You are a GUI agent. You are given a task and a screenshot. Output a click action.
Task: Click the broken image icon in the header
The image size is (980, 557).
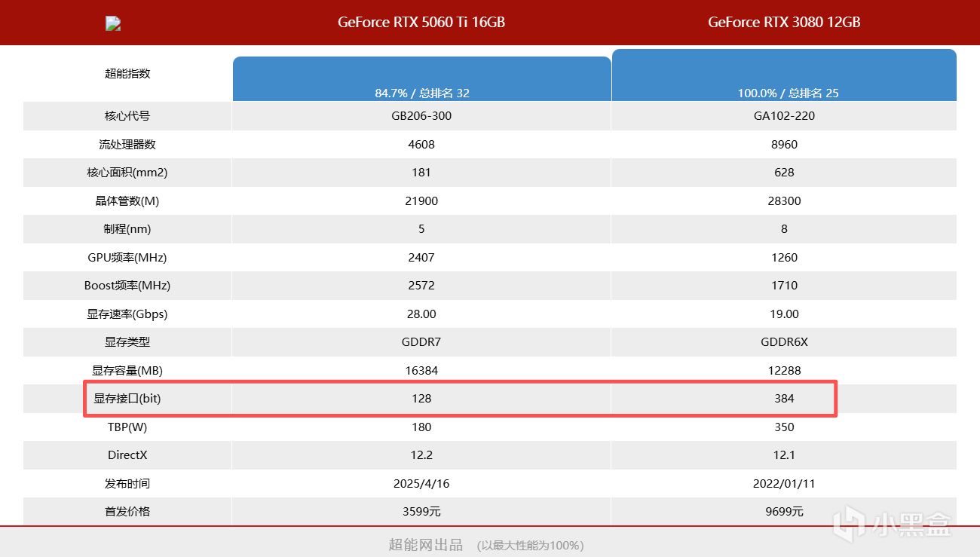[113, 23]
